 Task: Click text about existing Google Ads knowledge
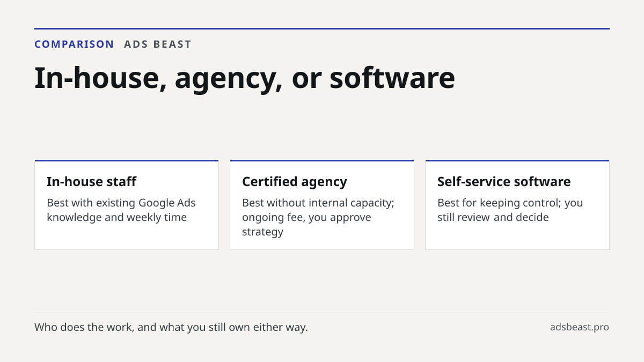click(121, 210)
